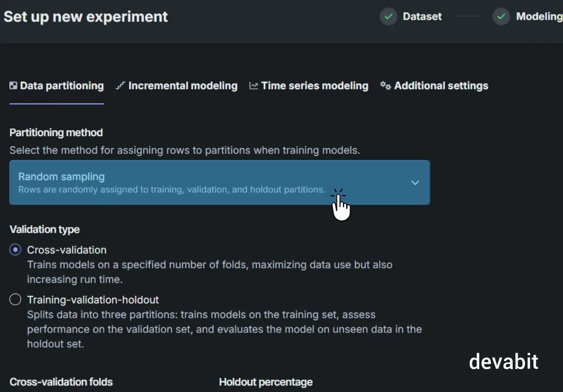
Task: Open the Additional settings tab
Action: 434,86
